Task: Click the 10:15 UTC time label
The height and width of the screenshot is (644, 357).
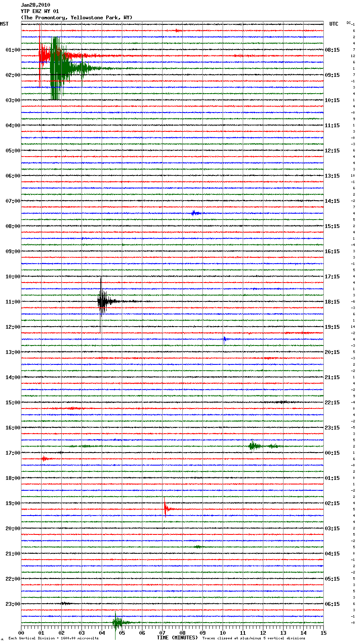Action: click(332, 100)
